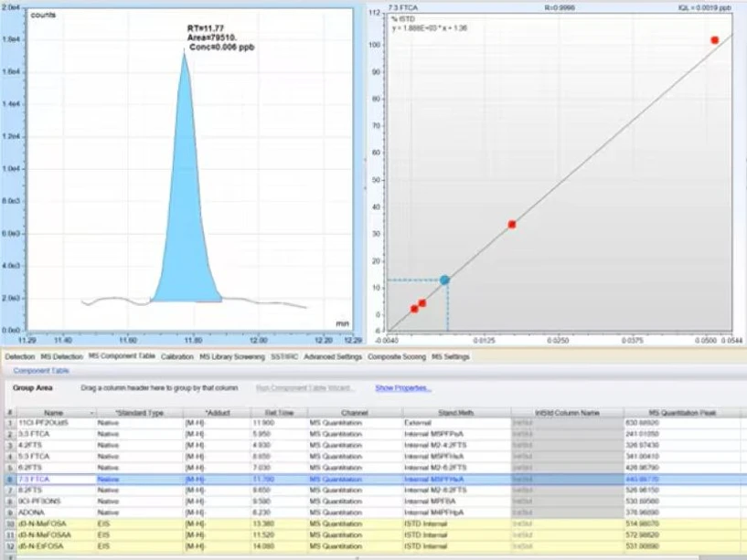The width and height of the screenshot is (747, 560).
Task: Click the highest red calibration point
Action: [715, 40]
